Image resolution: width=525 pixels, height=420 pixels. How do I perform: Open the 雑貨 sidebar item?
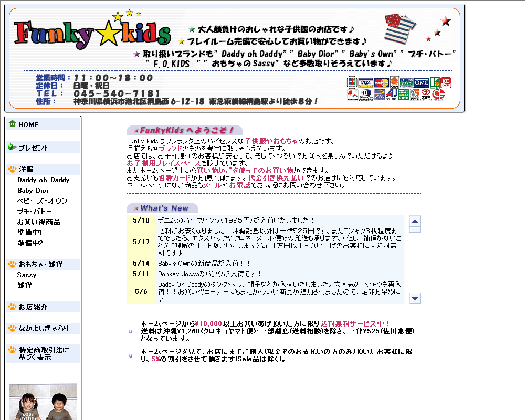(x=25, y=286)
